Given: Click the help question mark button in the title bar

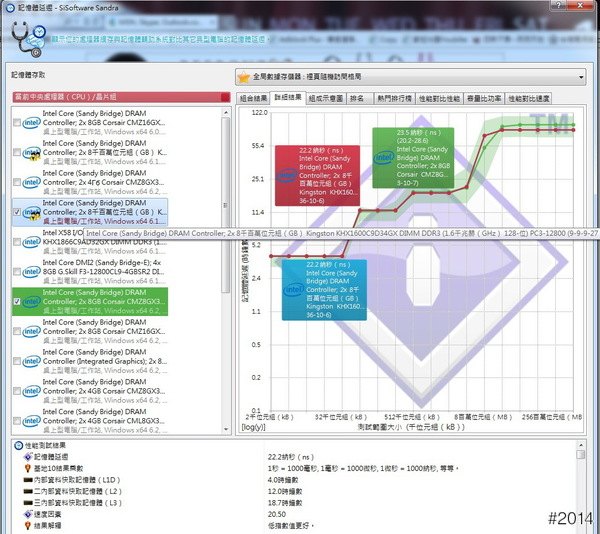Looking at the screenshot, I should click(x=559, y=5).
